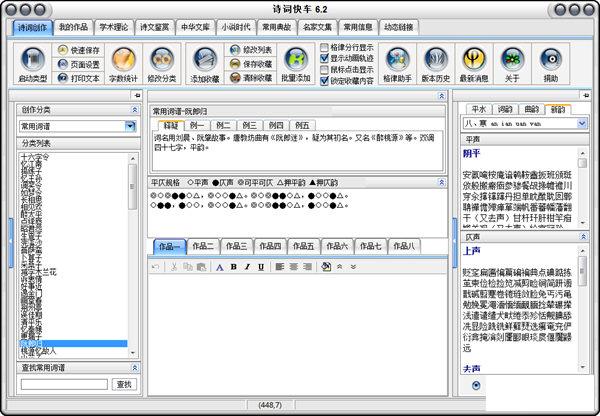Align text left in editor
This screenshot has height=416, width=600.
click(x=280, y=267)
